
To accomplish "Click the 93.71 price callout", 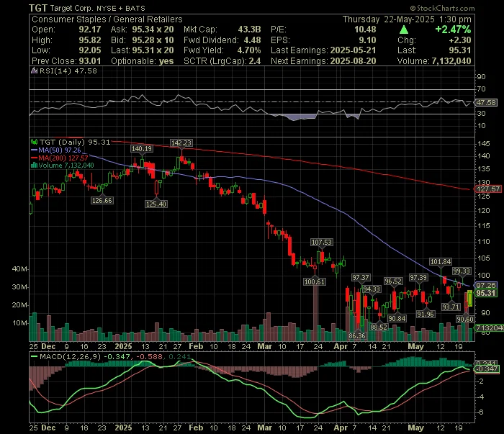I will pyautogui.click(x=451, y=307).
